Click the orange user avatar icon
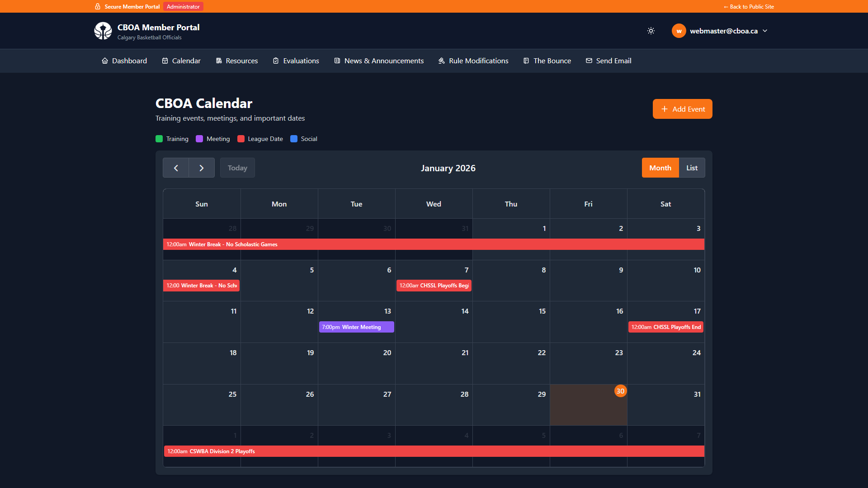This screenshot has width=868, height=488. point(679,31)
